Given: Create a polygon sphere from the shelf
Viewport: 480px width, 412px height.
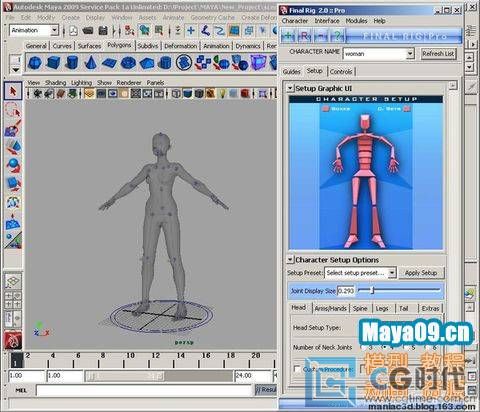Looking at the screenshot, I should tap(35, 62).
